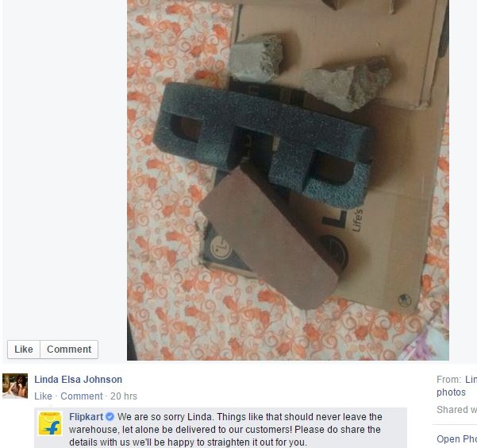
Task: Click Flipkart's reply comment text
Action: pyautogui.click(x=225, y=430)
